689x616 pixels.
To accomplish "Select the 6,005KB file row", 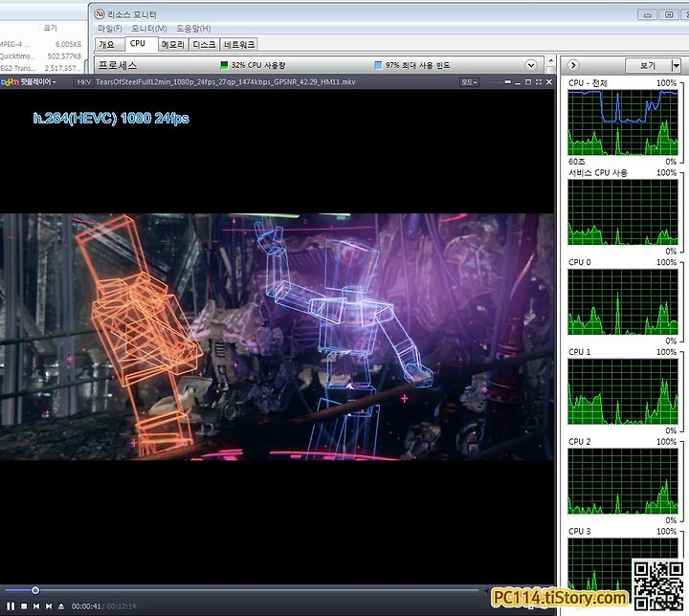I will pos(42,44).
